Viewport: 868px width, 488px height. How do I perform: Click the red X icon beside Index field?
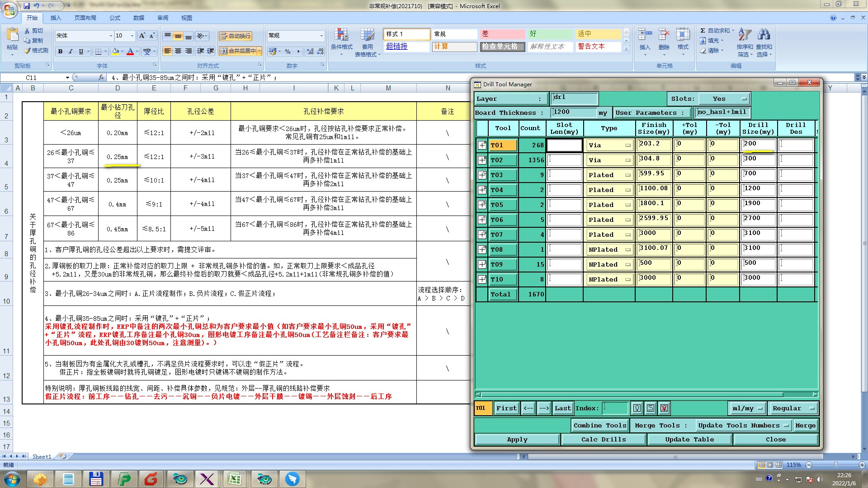pos(664,408)
